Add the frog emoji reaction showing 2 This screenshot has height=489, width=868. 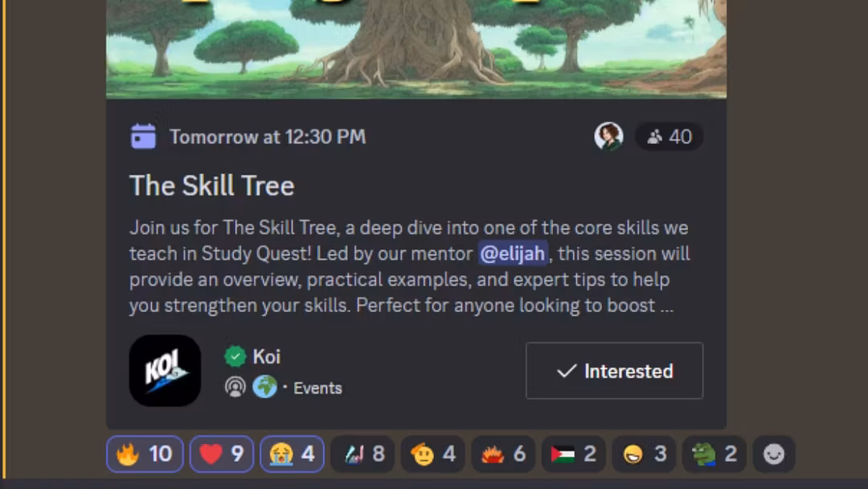click(714, 454)
